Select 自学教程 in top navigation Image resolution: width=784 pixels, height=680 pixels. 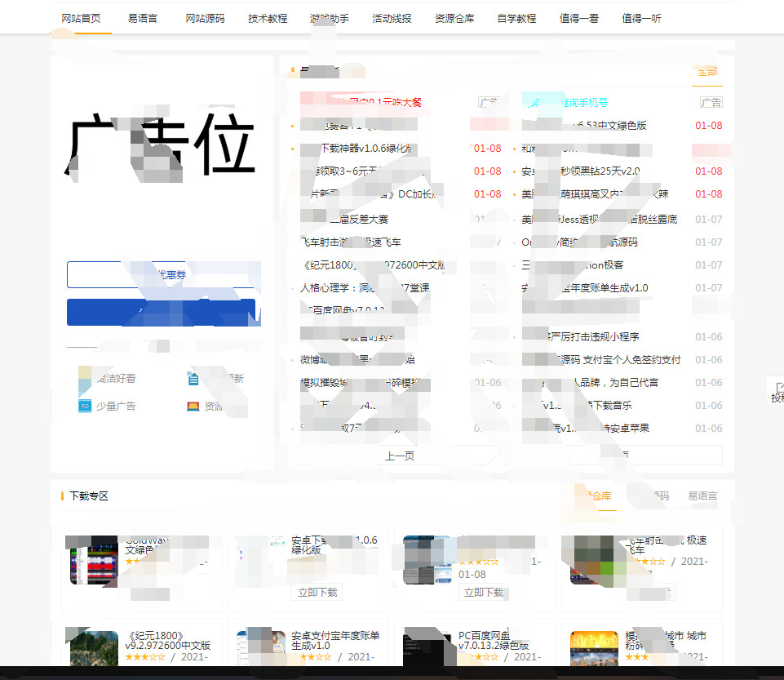(516, 18)
